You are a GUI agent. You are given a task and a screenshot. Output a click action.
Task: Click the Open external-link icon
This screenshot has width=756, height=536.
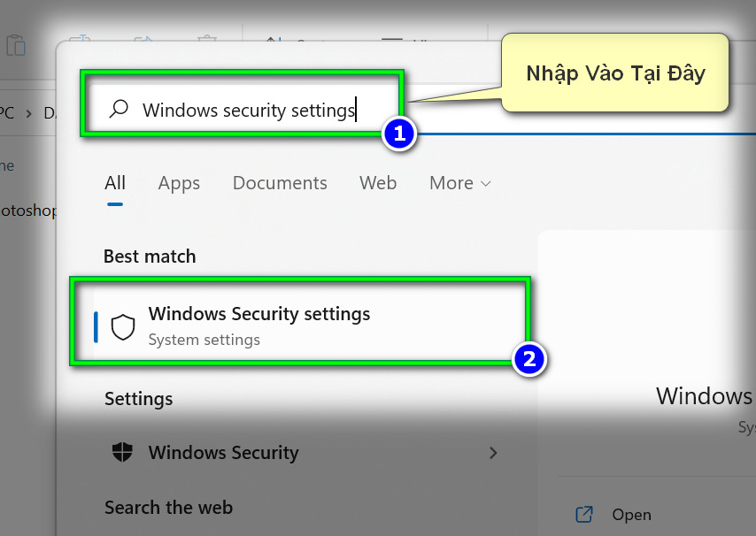pos(584,514)
